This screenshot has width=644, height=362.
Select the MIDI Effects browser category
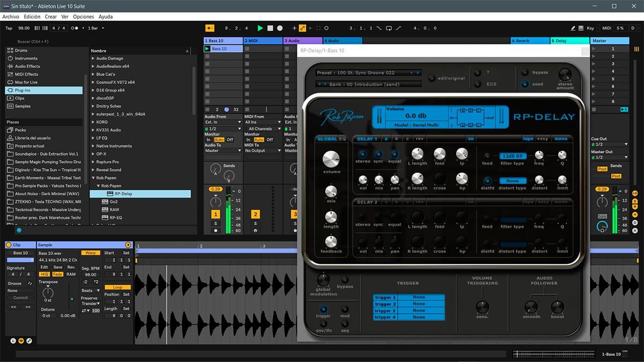[45, 75]
